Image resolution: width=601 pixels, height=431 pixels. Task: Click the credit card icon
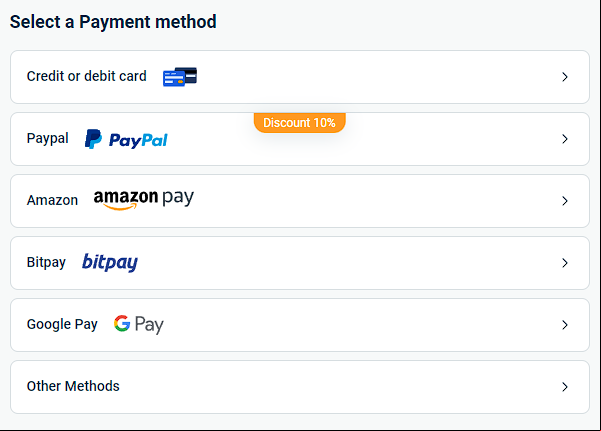pos(180,77)
